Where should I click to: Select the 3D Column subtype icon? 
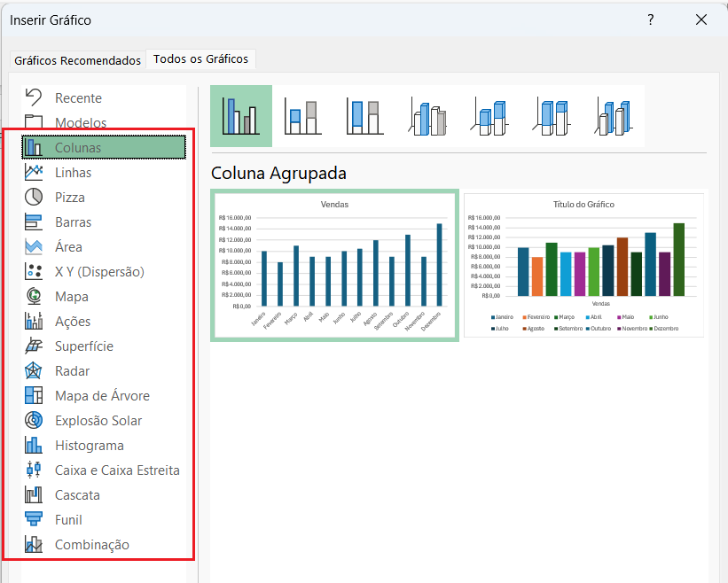pyautogui.click(x=613, y=116)
